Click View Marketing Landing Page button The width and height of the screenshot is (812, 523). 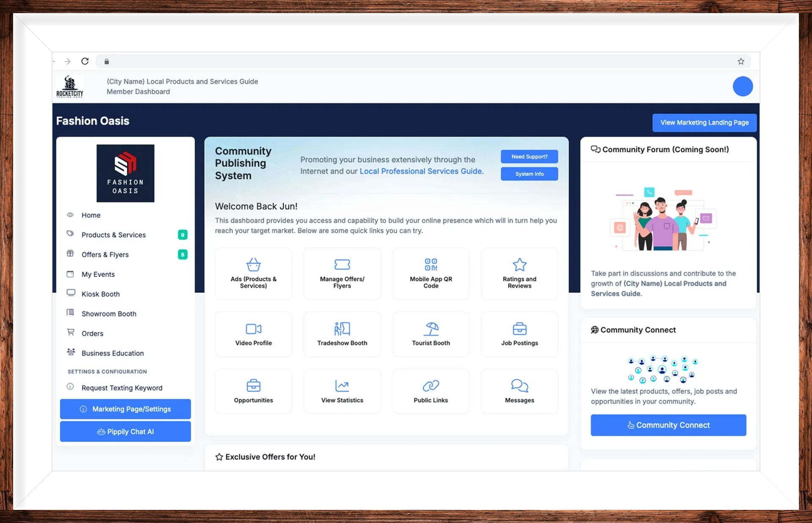(704, 123)
